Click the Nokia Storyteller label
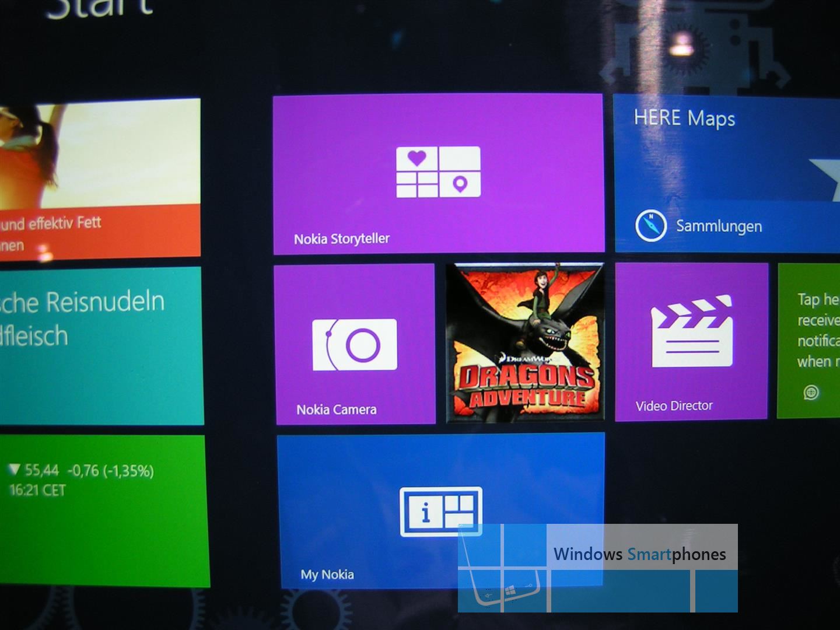The width and height of the screenshot is (840, 630). click(342, 239)
